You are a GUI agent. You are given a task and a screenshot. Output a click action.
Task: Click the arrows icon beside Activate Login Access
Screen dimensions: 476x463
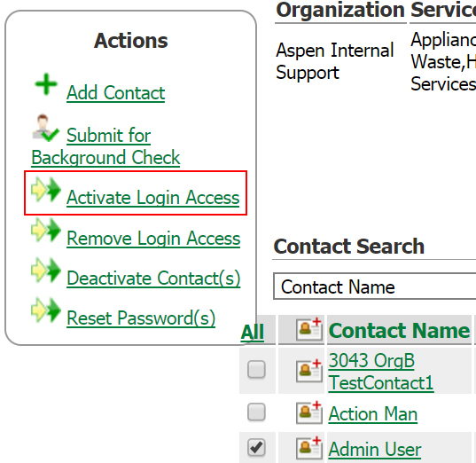[x=46, y=189]
